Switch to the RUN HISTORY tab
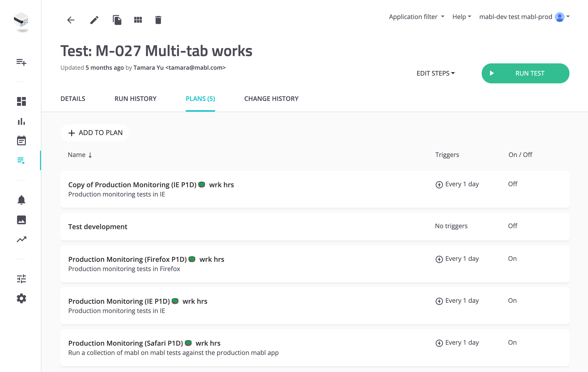Image resolution: width=588 pixels, height=372 pixels. [135, 99]
